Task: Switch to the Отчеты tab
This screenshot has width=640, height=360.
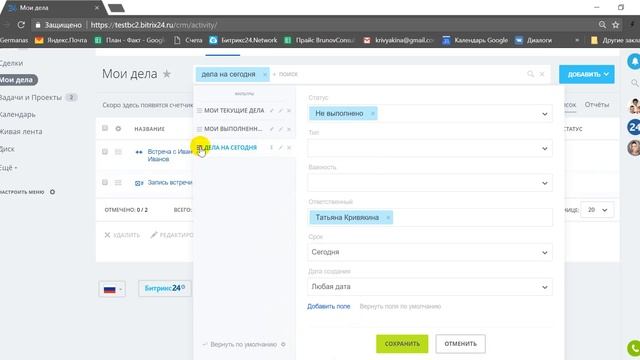Action: pyautogui.click(x=597, y=105)
